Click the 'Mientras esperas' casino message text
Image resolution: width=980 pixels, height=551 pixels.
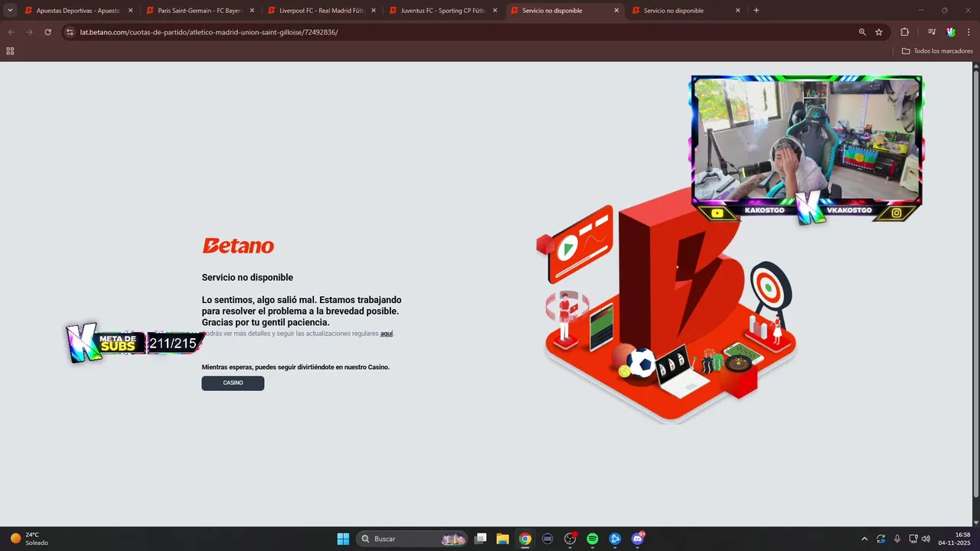pos(296,367)
